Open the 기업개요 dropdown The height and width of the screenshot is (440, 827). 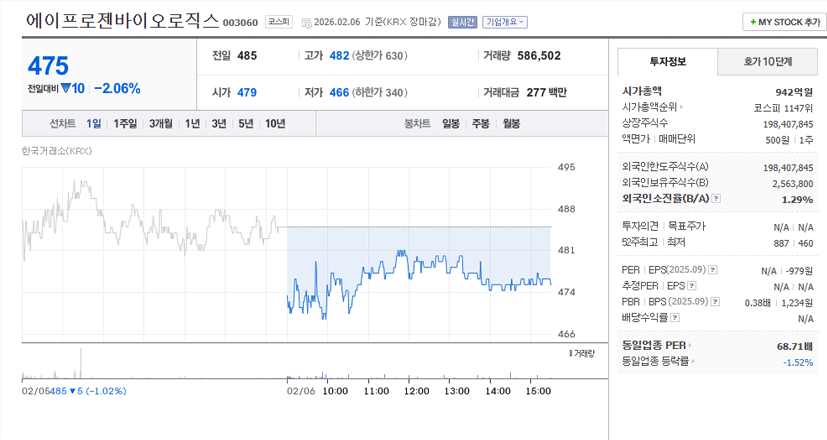click(x=505, y=22)
